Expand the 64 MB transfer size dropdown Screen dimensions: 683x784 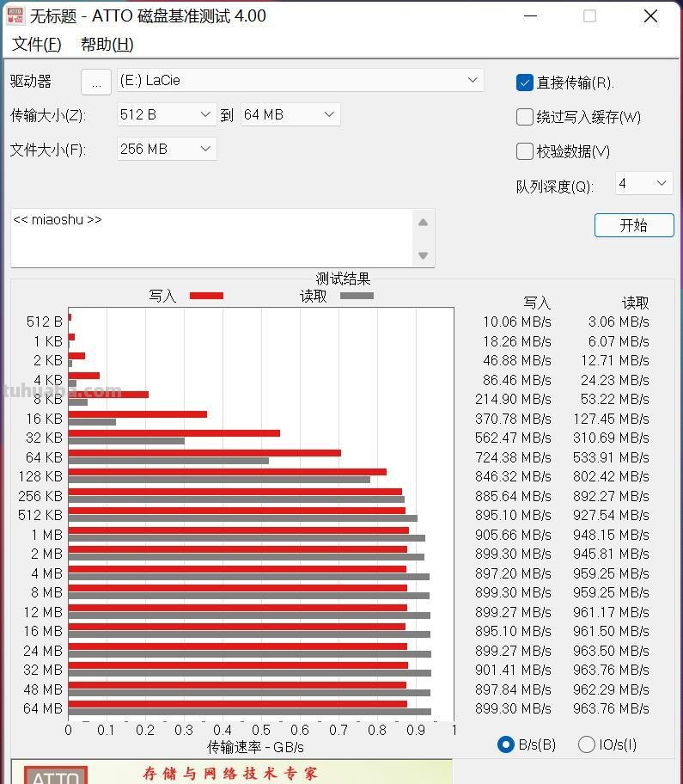(x=290, y=114)
